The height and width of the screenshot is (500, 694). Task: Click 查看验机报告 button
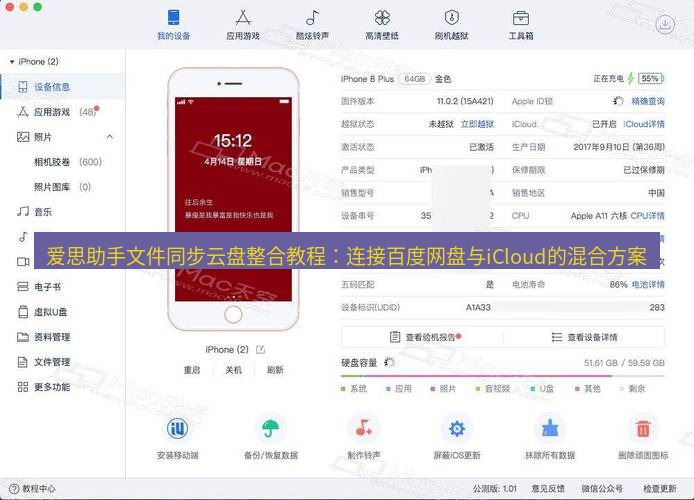(x=423, y=337)
